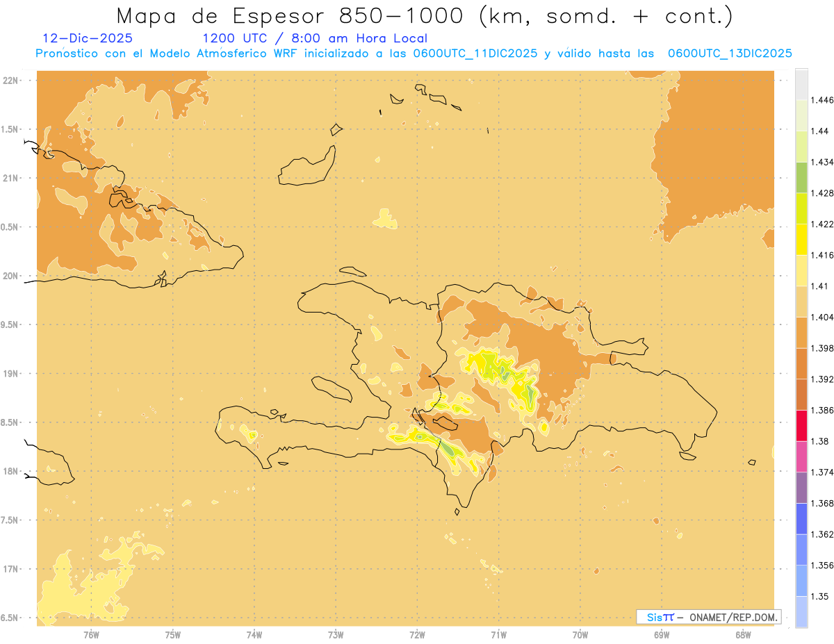The width and height of the screenshot is (834, 644).
Task: Click the latitude label '17N'
Action: pos(10,569)
